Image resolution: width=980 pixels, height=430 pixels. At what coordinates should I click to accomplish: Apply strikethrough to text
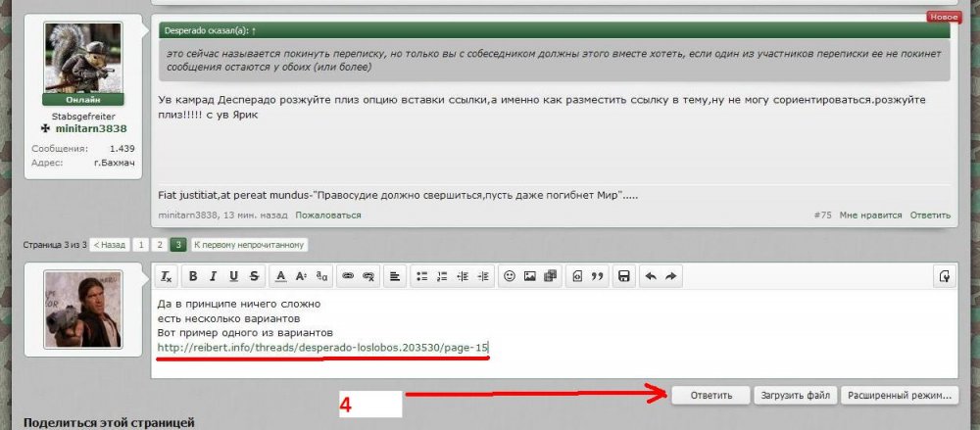pyautogui.click(x=255, y=277)
